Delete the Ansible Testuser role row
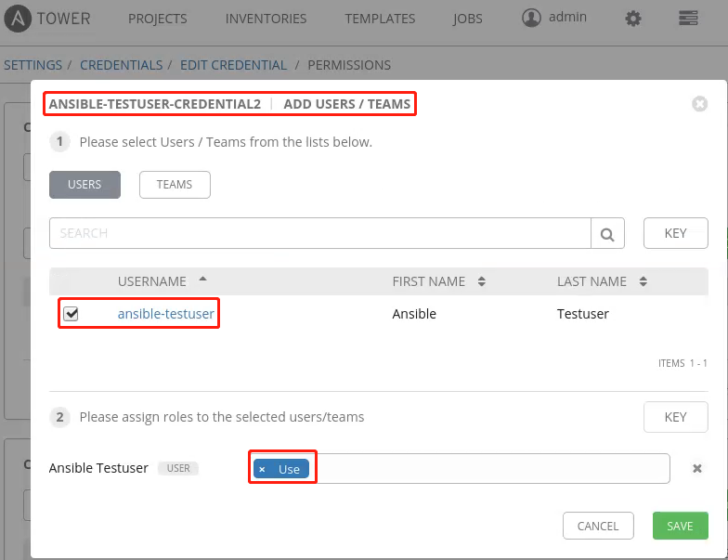The width and height of the screenshot is (728, 560). coord(697,469)
